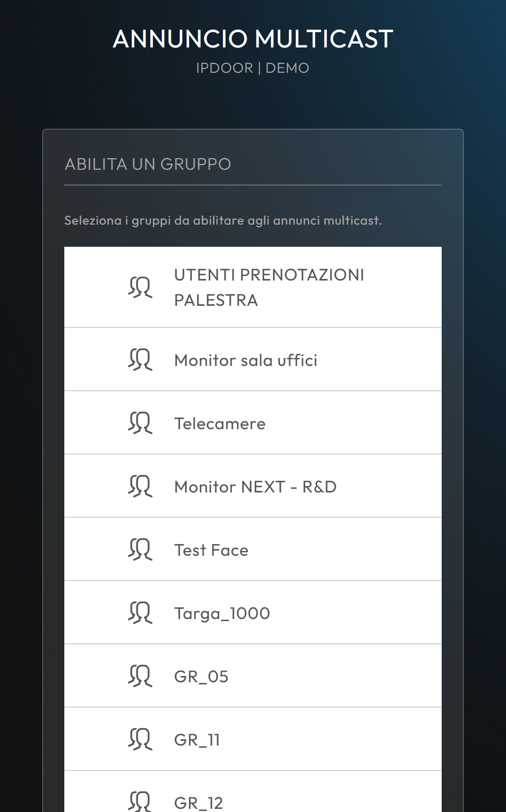Select the UTENTI PRENOTAZIONI PALESTRA group

(253, 287)
